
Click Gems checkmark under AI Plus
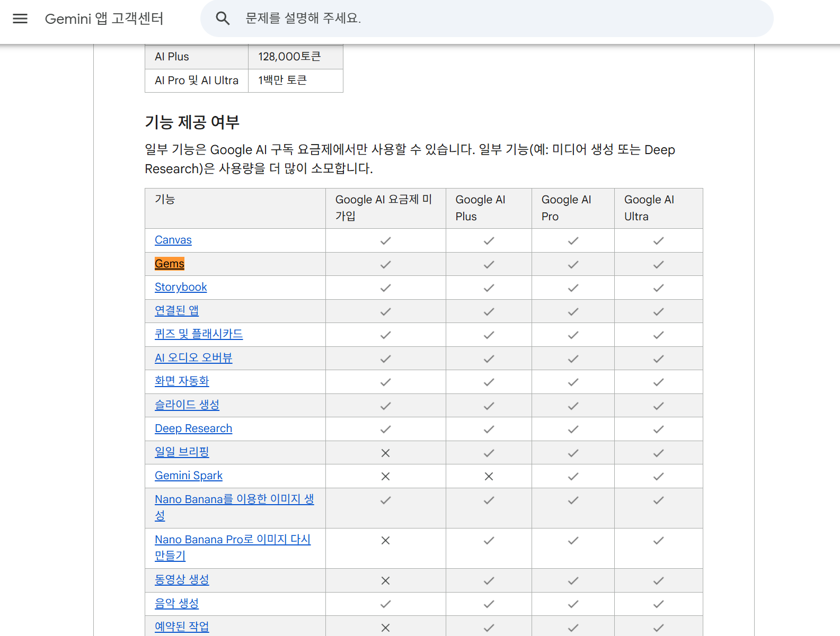click(489, 265)
